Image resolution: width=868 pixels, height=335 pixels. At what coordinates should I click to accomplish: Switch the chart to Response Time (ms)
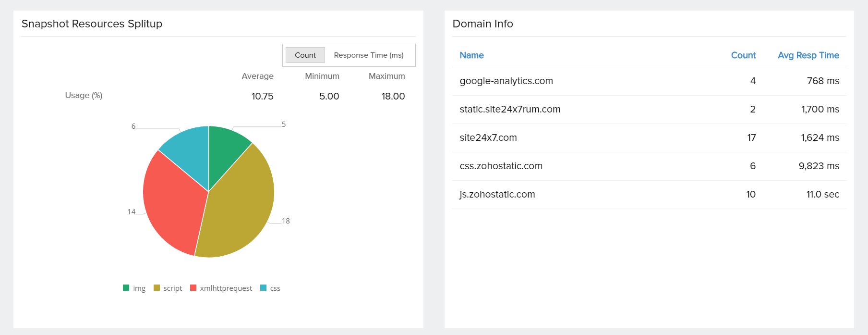369,55
